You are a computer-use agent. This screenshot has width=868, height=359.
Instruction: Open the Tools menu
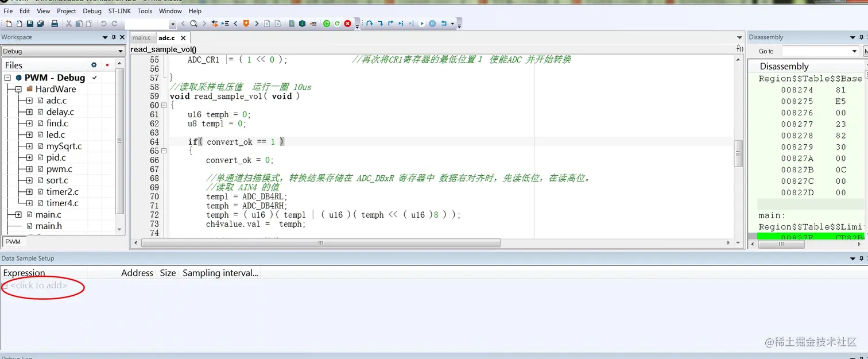tap(145, 11)
